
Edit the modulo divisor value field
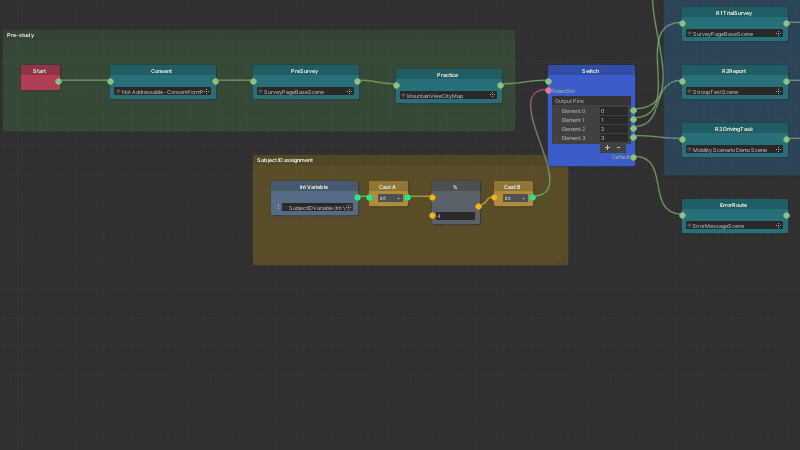pyautogui.click(x=455, y=216)
